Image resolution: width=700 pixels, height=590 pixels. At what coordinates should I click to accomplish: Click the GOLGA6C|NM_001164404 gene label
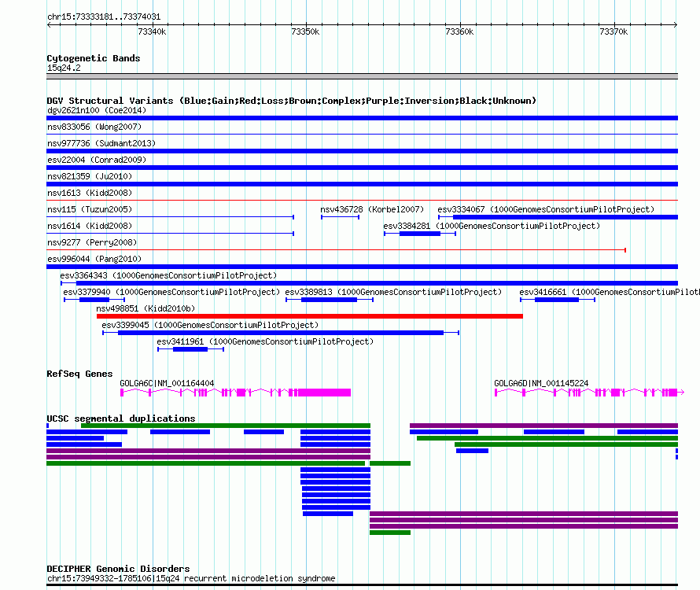click(167, 383)
